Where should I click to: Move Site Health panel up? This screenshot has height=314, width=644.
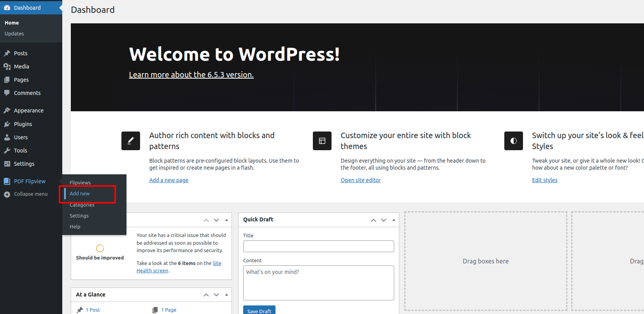point(206,220)
